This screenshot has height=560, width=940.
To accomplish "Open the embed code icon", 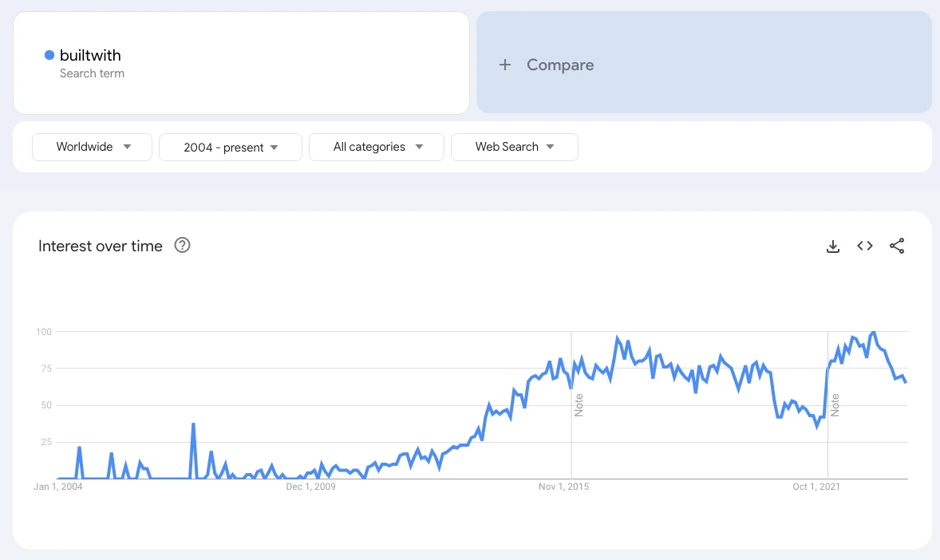I will pyautogui.click(x=865, y=246).
